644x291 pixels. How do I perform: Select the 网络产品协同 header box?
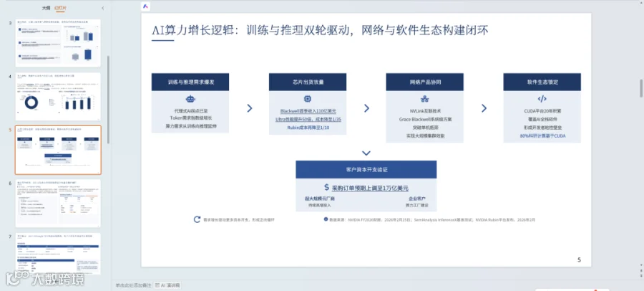pyautogui.click(x=424, y=82)
